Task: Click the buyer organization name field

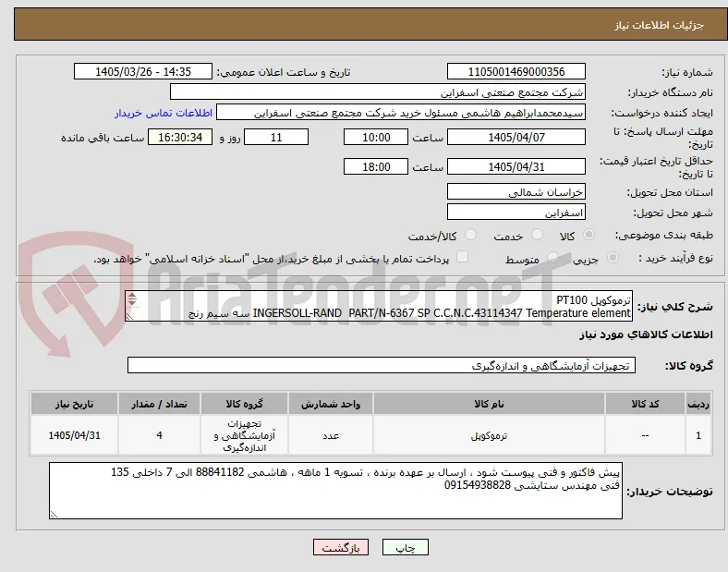Action: coord(378,91)
